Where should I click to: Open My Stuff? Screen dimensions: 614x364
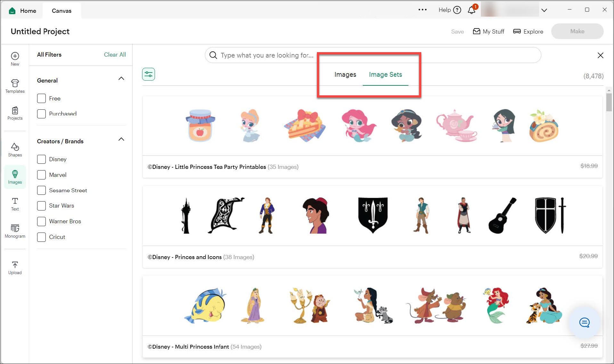tap(489, 31)
